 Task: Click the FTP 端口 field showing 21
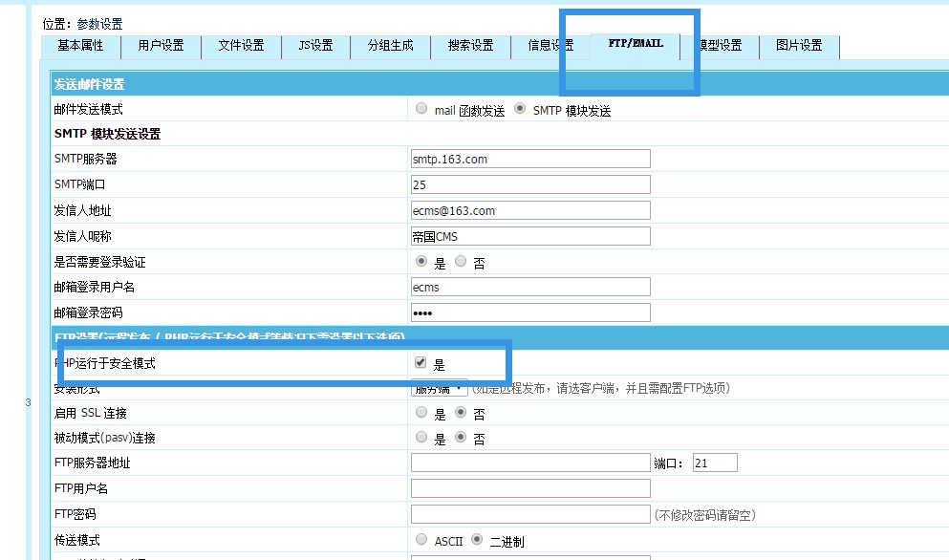tap(717, 462)
